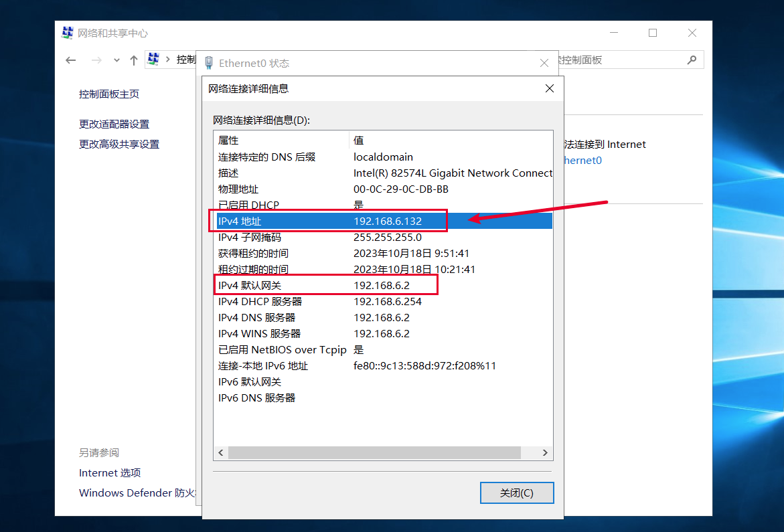Open the recent locations dropdown chevron
Viewport: 784px width, 532px height.
[x=116, y=60]
